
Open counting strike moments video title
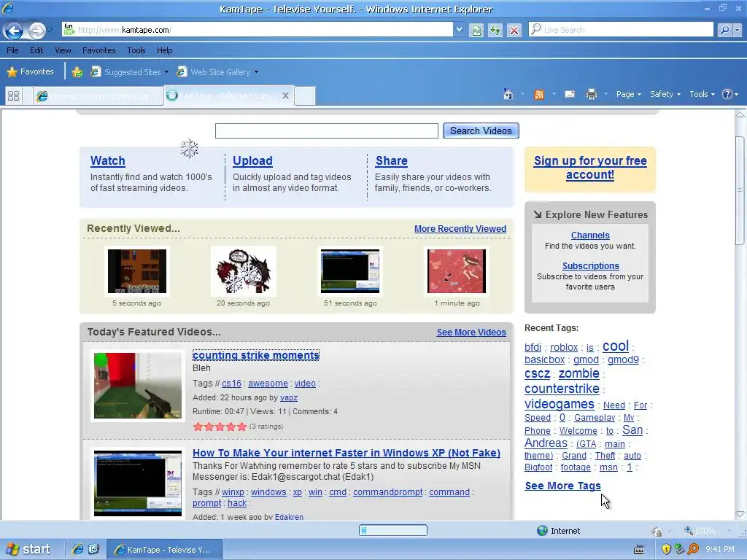tap(256, 355)
